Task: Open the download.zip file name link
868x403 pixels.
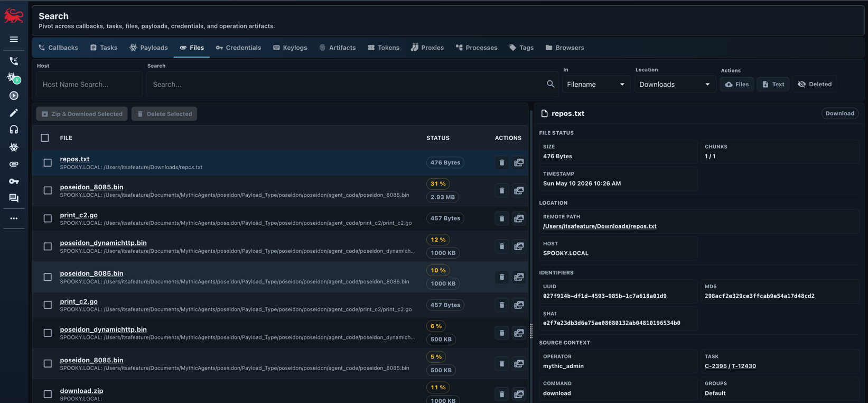Action: [x=81, y=391]
